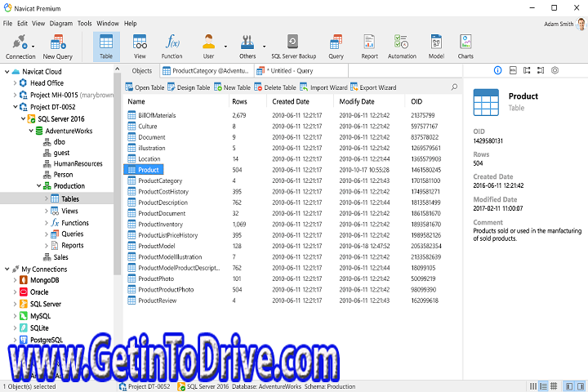
Task: Expand Project MH-0015 node
Action: 15,95
